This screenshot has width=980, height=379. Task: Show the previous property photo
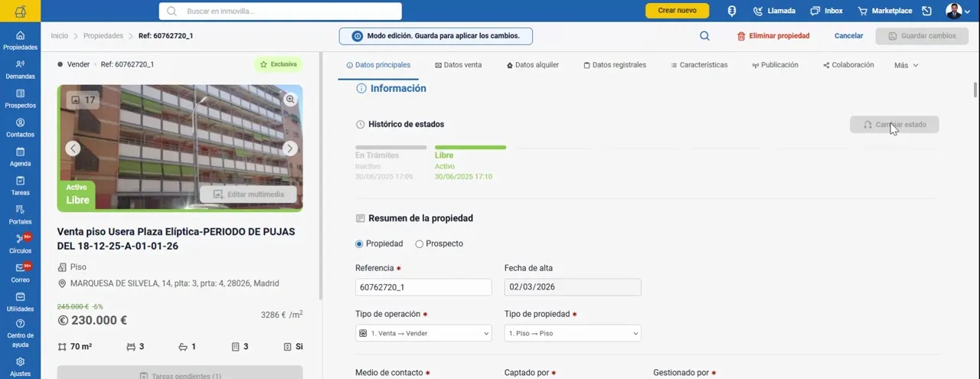click(72, 149)
